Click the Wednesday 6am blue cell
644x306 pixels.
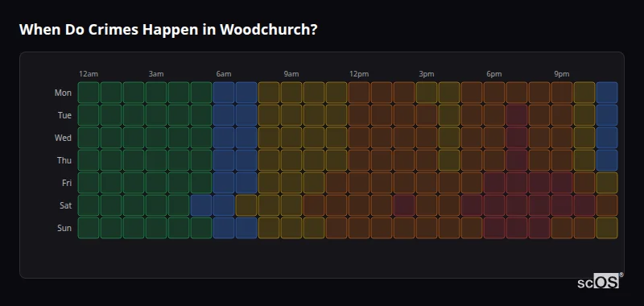pyautogui.click(x=224, y=138)
